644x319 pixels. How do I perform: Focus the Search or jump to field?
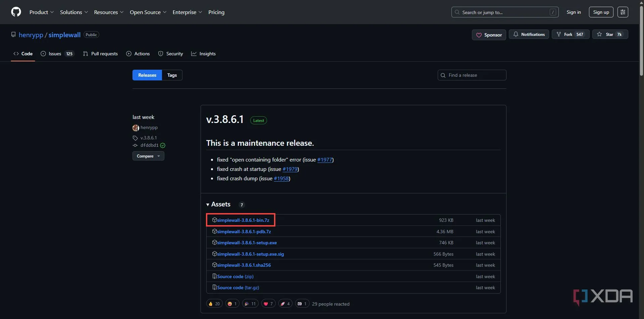tap(505, 12)
